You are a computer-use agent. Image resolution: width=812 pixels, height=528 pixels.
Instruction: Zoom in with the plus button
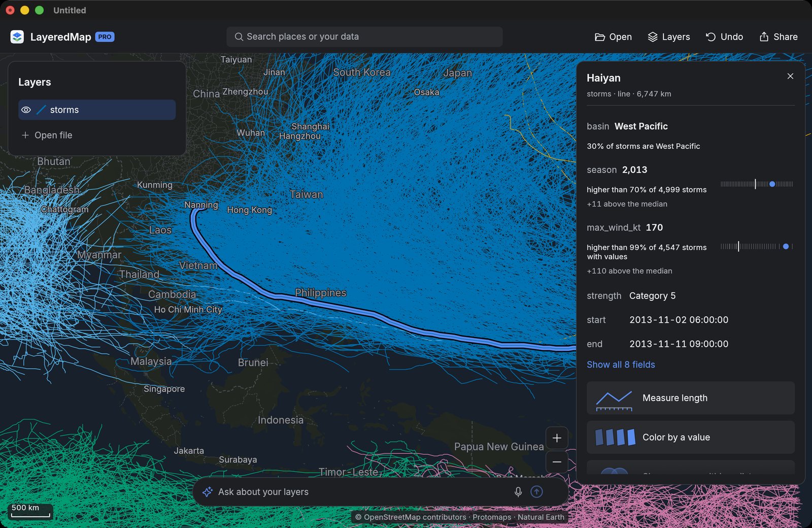(x=557, y=438)
